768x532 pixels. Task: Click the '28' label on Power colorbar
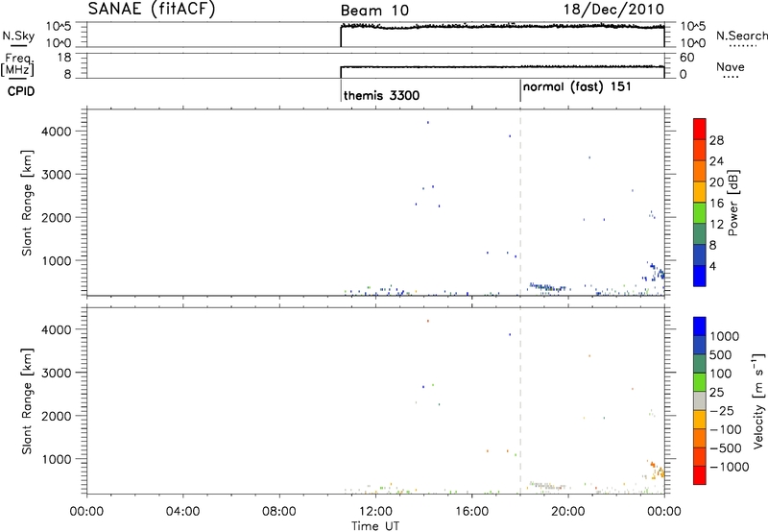[716, 140]
